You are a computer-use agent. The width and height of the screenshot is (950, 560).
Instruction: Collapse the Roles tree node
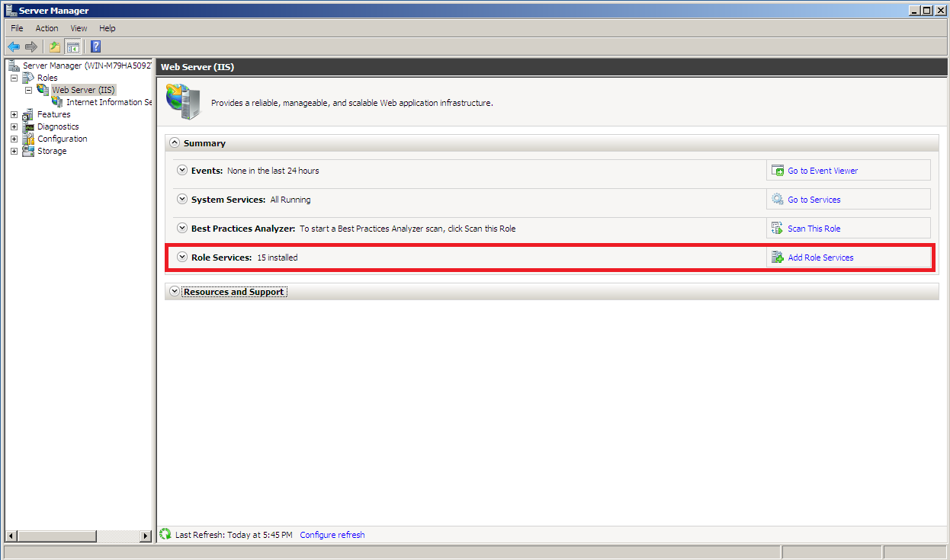point(14,78)
